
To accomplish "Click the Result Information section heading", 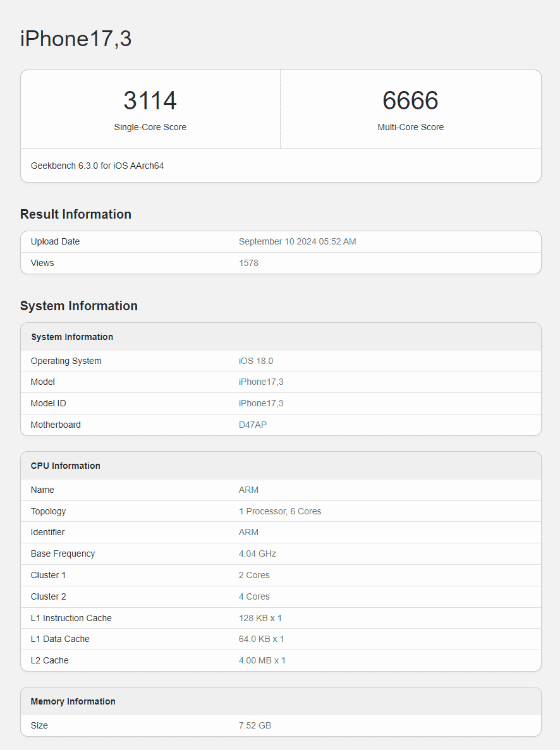I will [x=76, y=214].
